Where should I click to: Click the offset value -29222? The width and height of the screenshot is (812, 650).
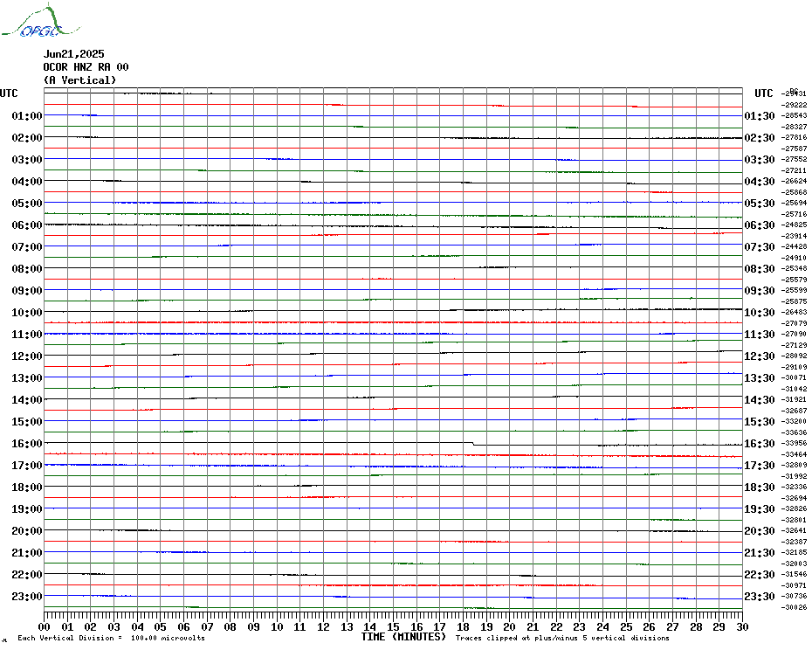click(x=795, y=105)
